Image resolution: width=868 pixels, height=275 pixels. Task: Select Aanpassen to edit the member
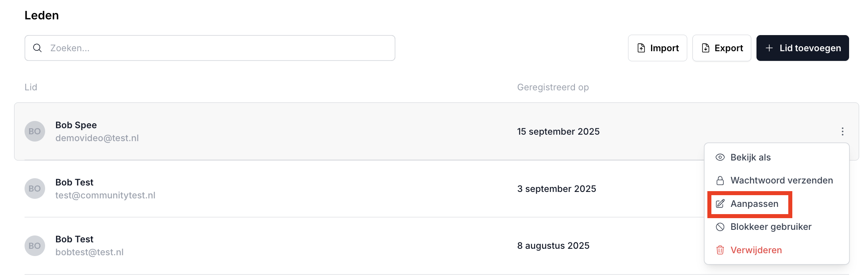[754, 204]
